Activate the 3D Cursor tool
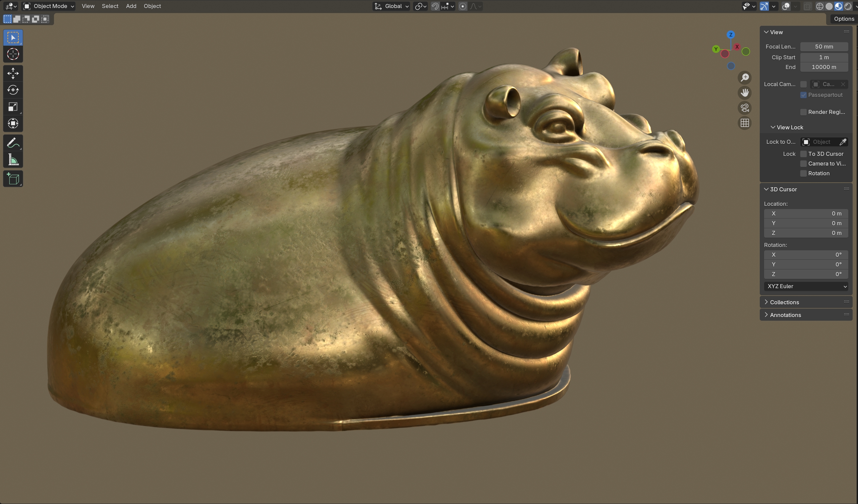 tap(13, 54)
